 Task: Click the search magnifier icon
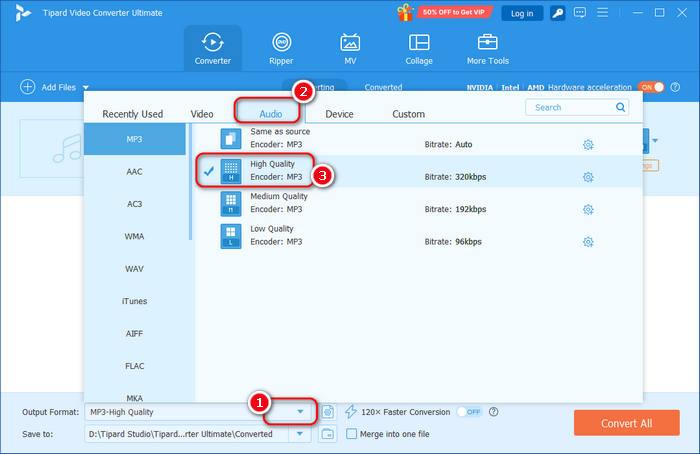(621, 107)
